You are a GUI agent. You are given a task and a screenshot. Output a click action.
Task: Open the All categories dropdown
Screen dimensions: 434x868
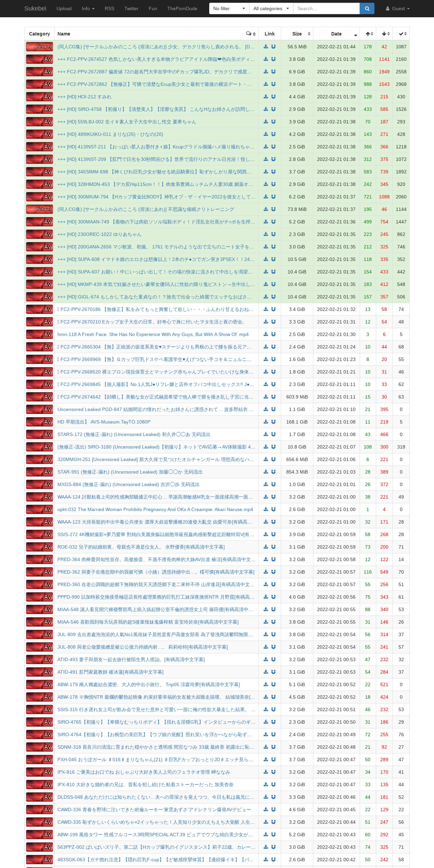pos(271,8)
